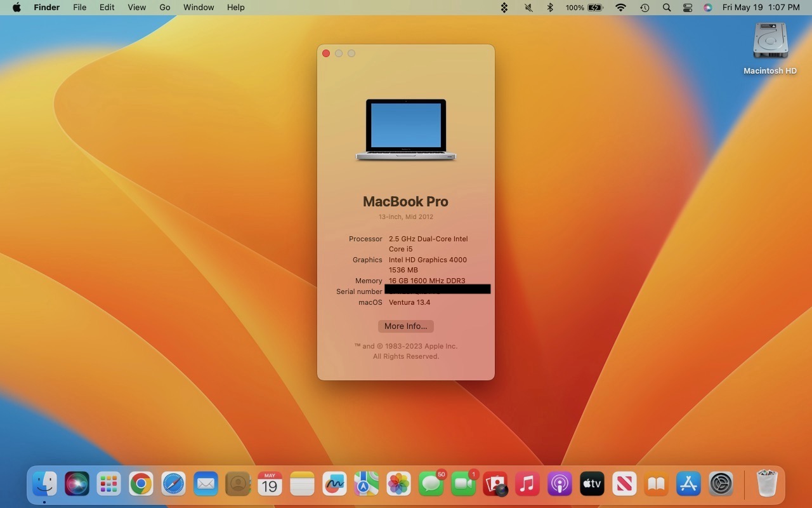812x508 pixels.
Task: Open System Settings from the Dock
Action: (x=721, y=485)
